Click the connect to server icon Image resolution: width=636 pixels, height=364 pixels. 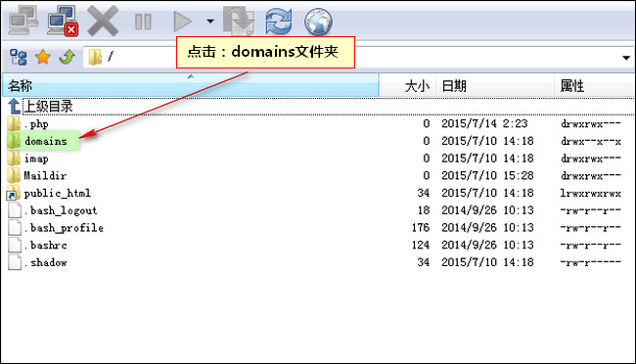tap(23, 21)
